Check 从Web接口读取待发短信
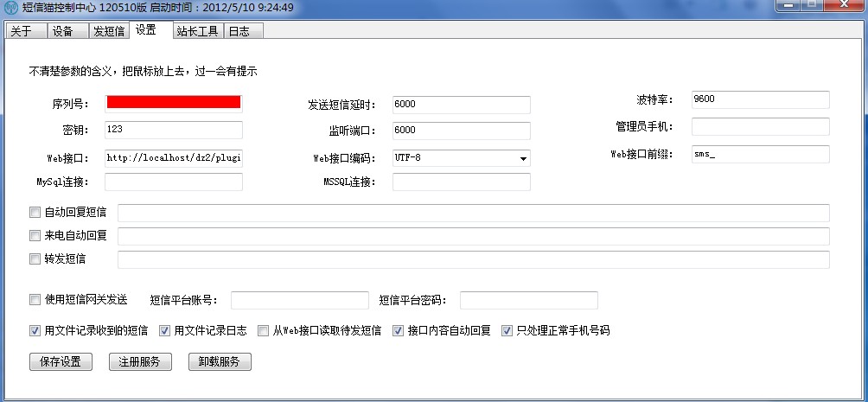Image resolution: width=868 pixels, height=402 pixels. (263, 331)
